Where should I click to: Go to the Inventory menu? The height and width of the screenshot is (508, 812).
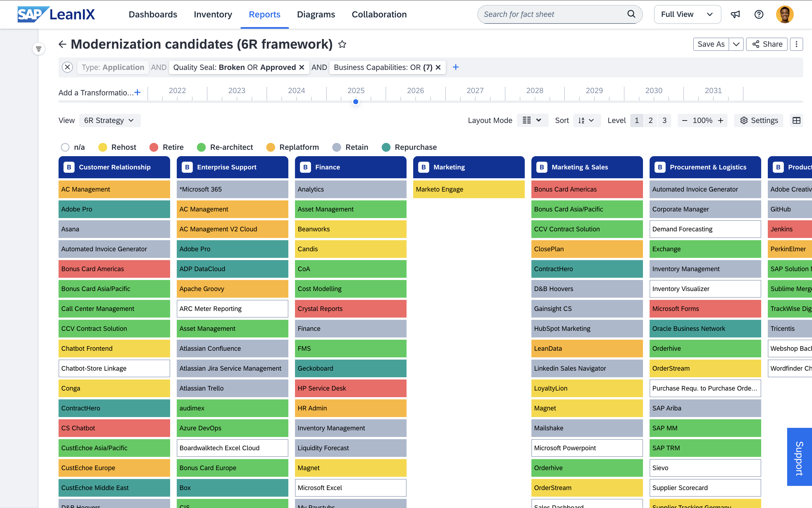coord(213,14)
